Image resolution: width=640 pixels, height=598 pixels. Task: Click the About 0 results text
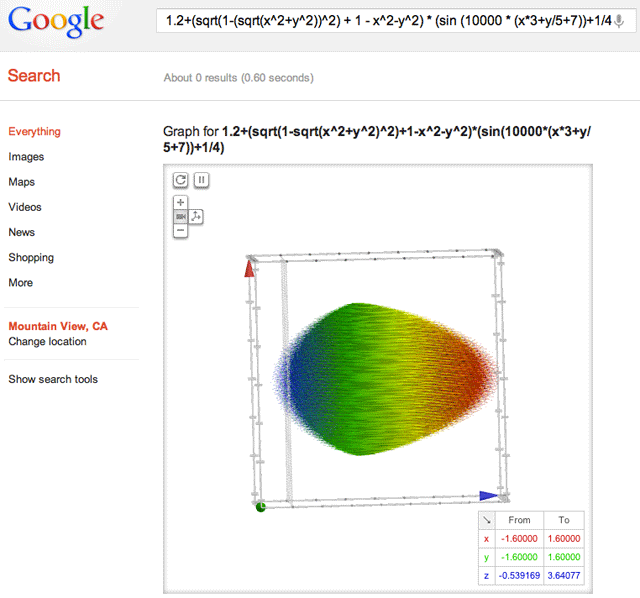click(239, 78)
